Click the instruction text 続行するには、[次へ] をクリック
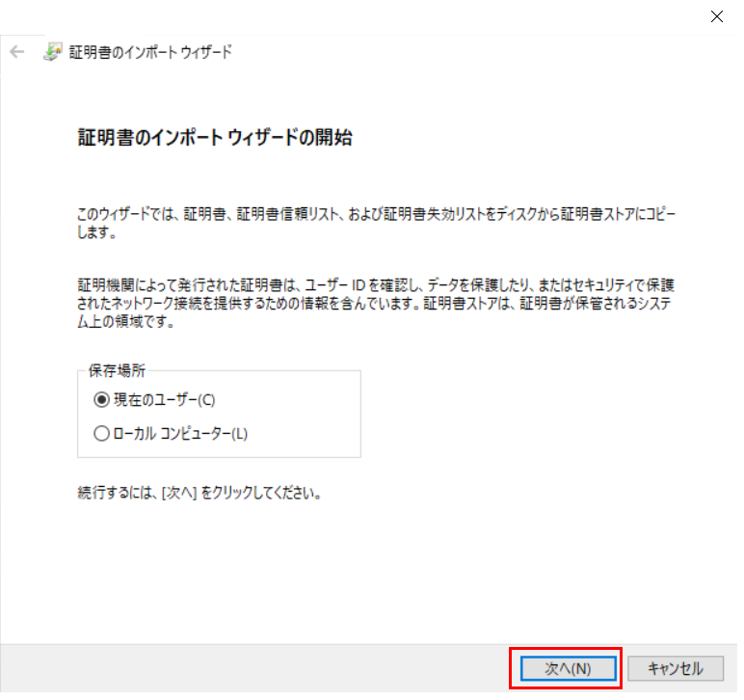744x700 pixels. (x=199, y=493)
